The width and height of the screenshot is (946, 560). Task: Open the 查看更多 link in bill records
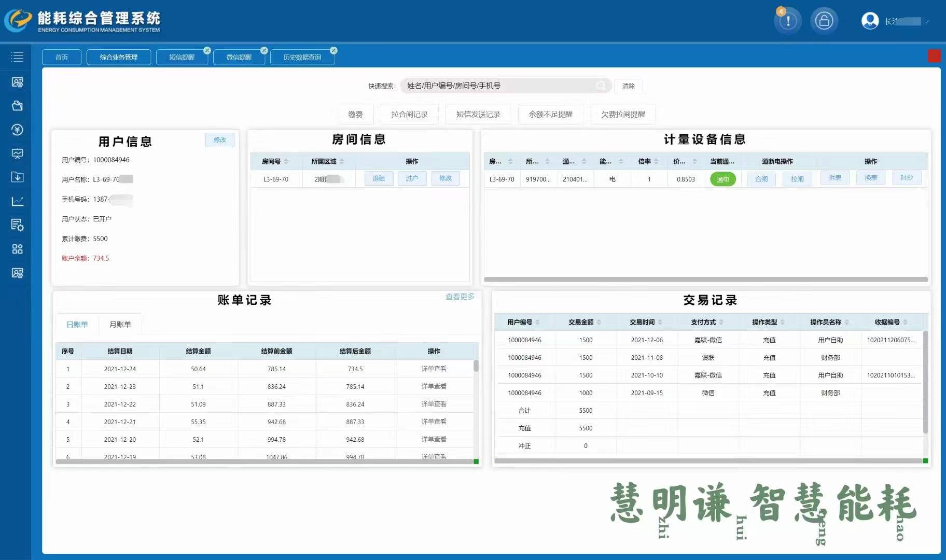pyautogui.click(x=460, y=297)
